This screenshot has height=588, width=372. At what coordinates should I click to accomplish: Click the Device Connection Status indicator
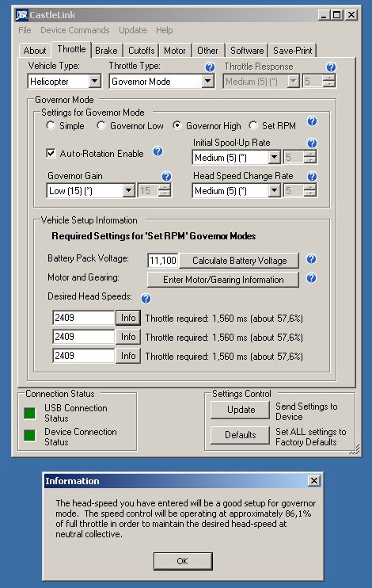coord(29,435)
